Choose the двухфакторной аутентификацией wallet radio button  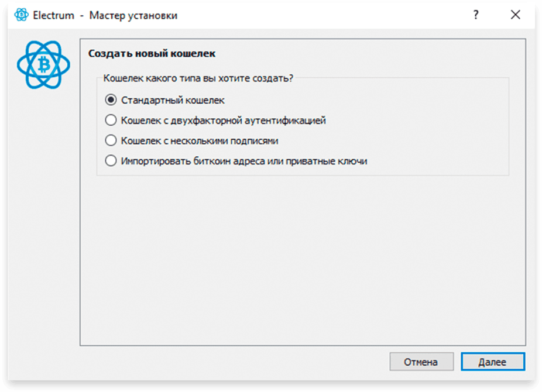[111, 121]
